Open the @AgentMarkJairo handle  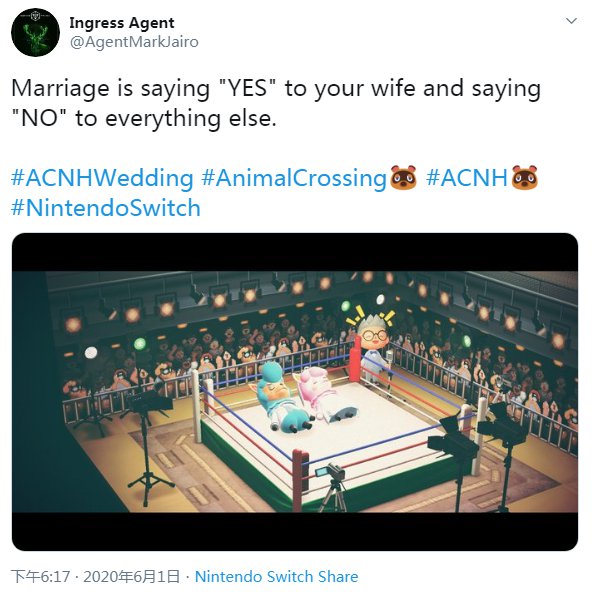[134, 42]
